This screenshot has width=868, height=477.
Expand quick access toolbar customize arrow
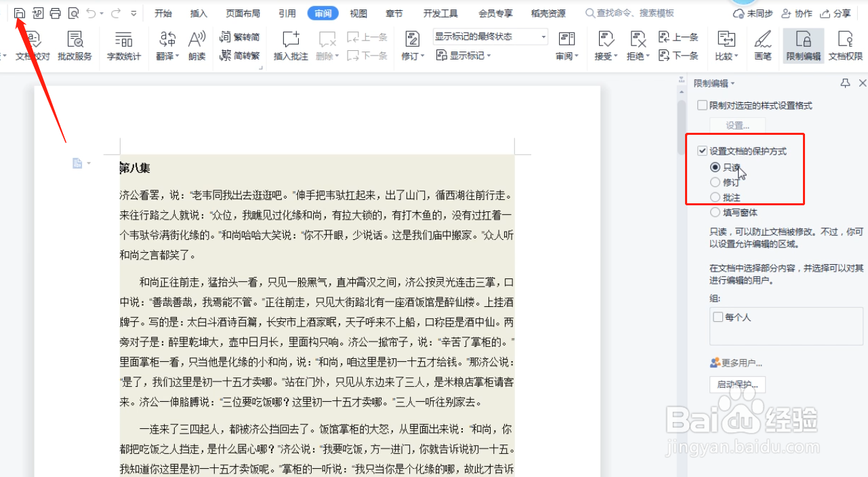click(x=133, y=13)
